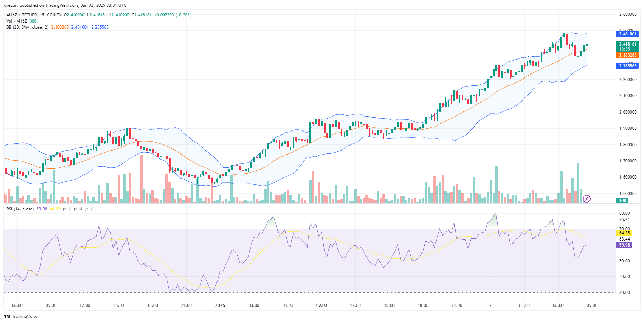Click the yellow 64.25 value in RSI legend
Image resolution: width=644 pixels, height=323 pixels.
click(x=55, y=209)
